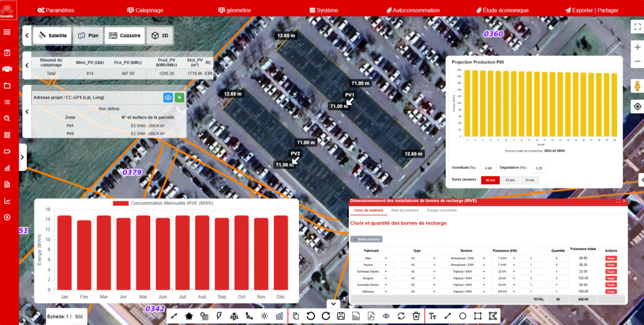Click the trash delete icon in bottom toolbar
The width and height of the screenshot is (644, 325).
[416, 316]
